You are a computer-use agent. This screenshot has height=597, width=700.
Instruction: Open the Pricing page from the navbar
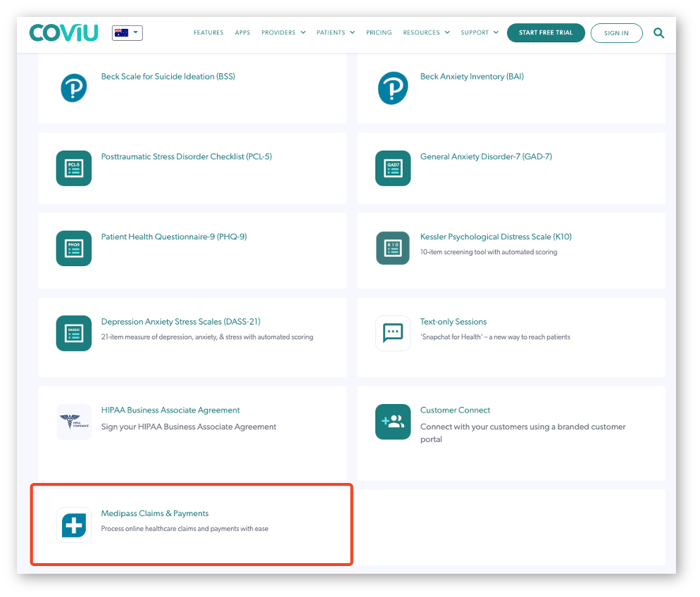(379, 32)
